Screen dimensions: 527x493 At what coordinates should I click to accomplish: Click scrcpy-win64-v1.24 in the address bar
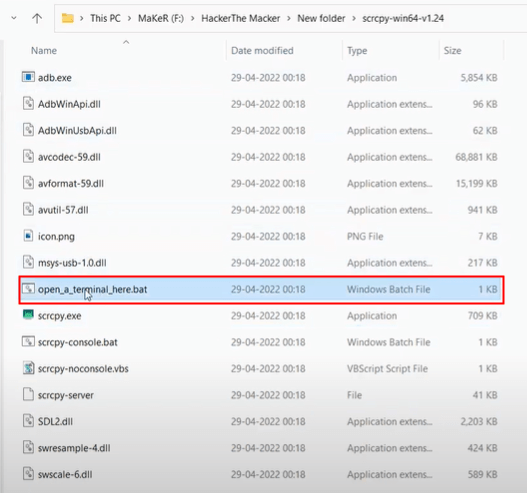click(403, 18)
